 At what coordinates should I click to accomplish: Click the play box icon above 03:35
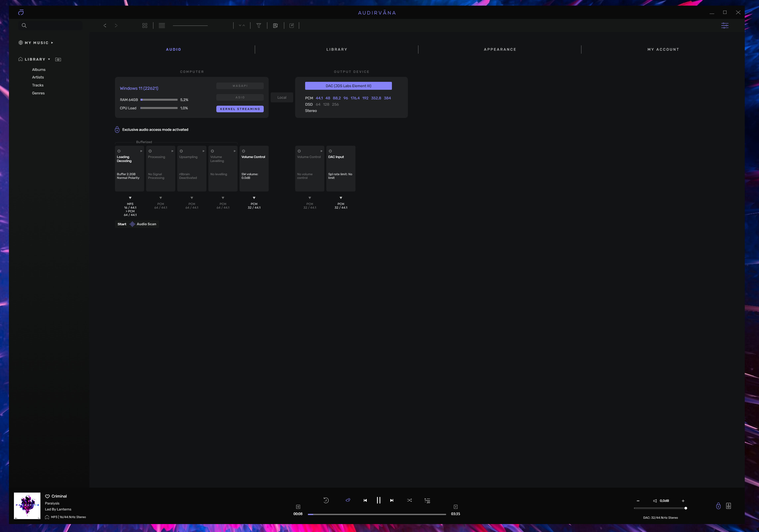(456, 507)
